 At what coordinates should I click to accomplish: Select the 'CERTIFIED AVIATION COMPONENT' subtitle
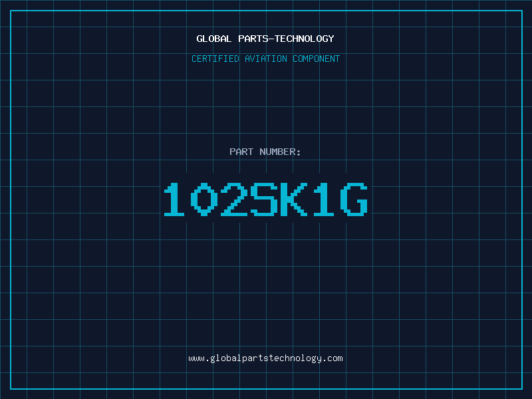click(x=265, y=59)
